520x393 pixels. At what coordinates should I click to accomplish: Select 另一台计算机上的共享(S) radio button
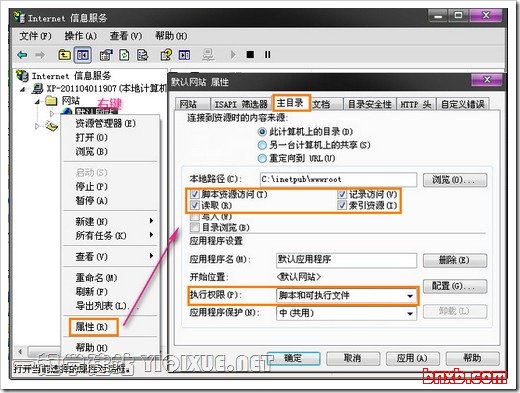pos(263,145)
